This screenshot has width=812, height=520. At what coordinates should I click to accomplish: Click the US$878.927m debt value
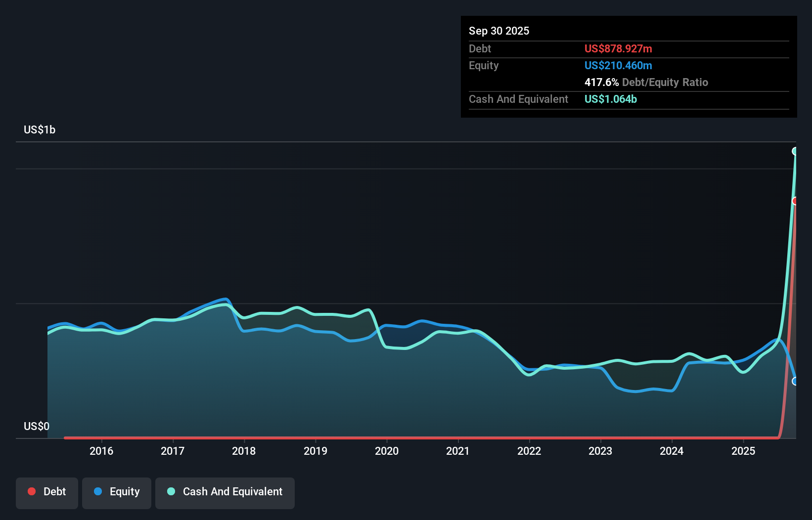click(618, 48)
